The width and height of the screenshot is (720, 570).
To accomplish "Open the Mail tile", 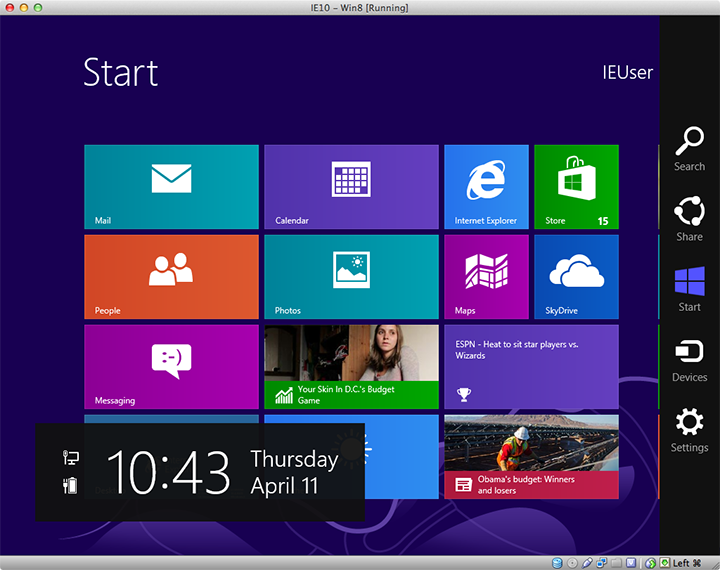I will point(171,186).
